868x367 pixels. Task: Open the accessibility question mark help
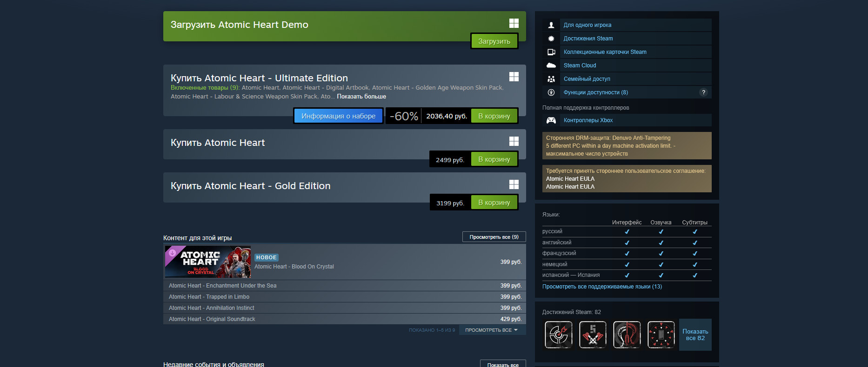[x=703, y=92]
